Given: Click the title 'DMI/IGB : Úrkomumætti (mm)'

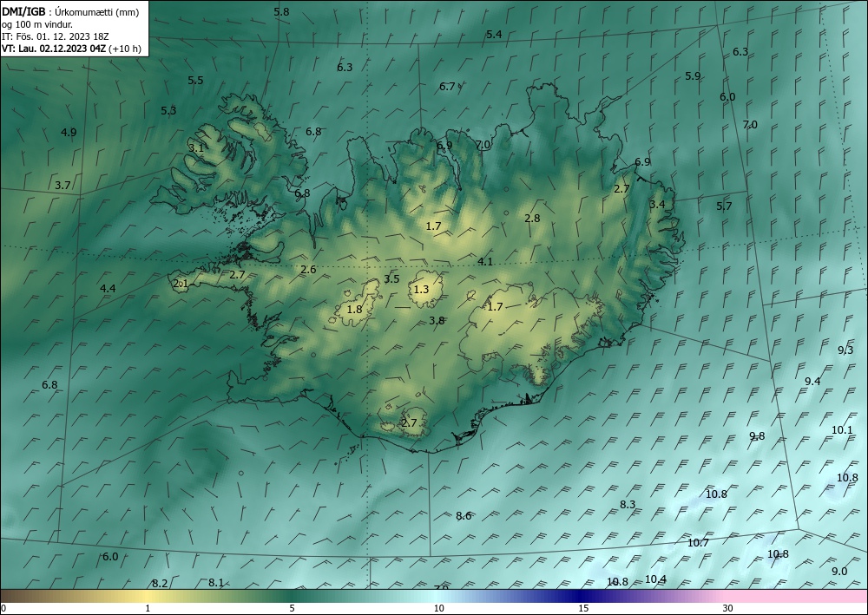Looking at the screenshot, I should click(x=70, y=11).
